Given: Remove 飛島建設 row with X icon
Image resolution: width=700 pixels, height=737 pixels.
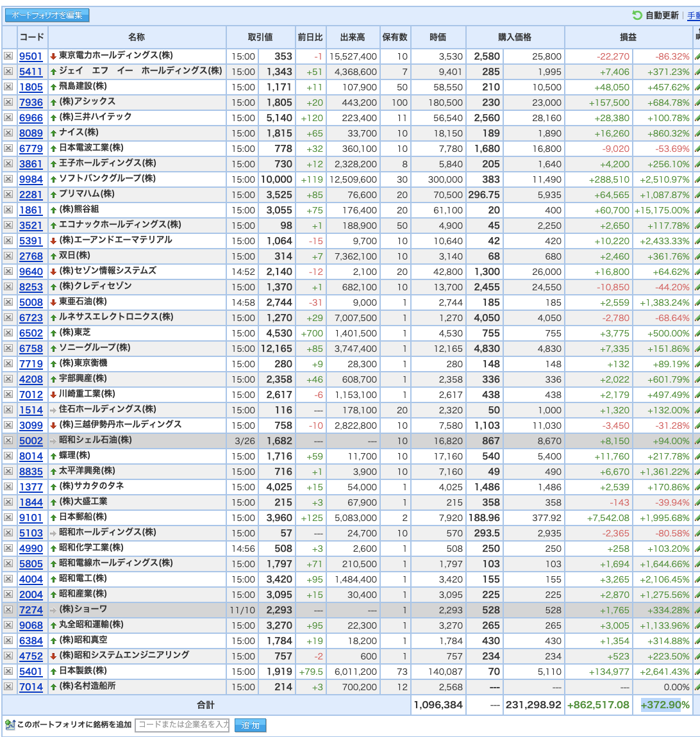Looking at the screenshot, I should (x=8, y=87).
